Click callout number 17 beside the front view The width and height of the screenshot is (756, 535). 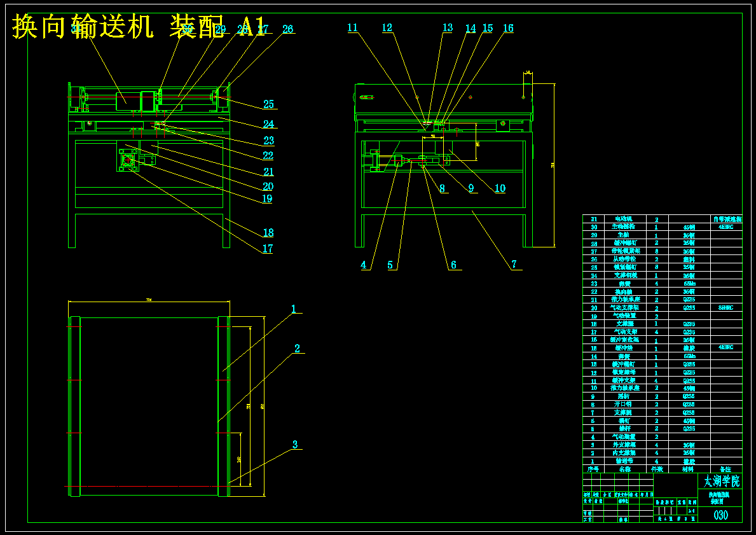click(x=268, y=249)
